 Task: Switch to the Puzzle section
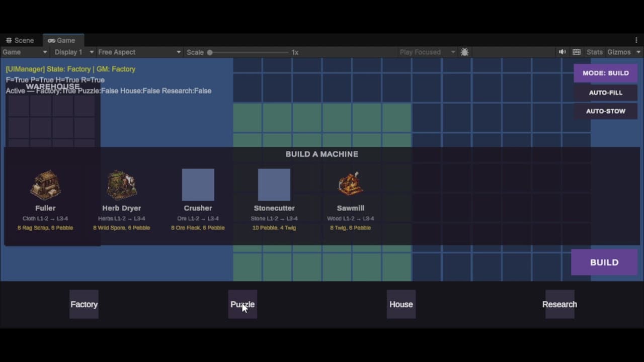coord(243,304)
